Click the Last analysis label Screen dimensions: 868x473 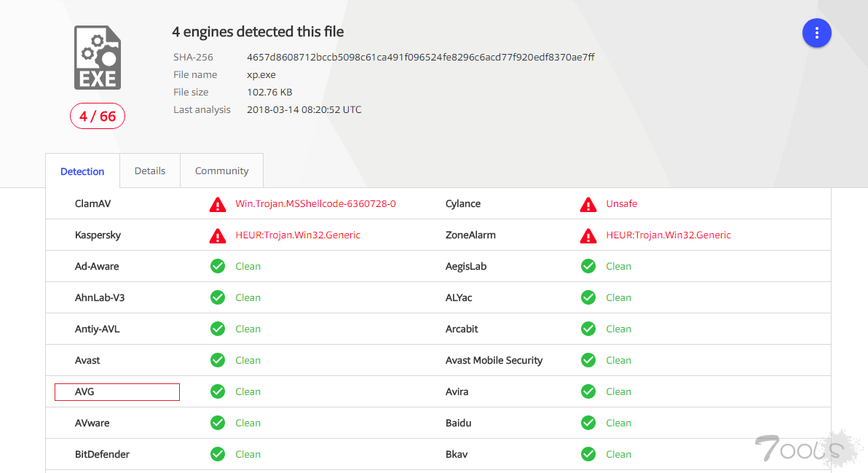[x=202, y=109]
